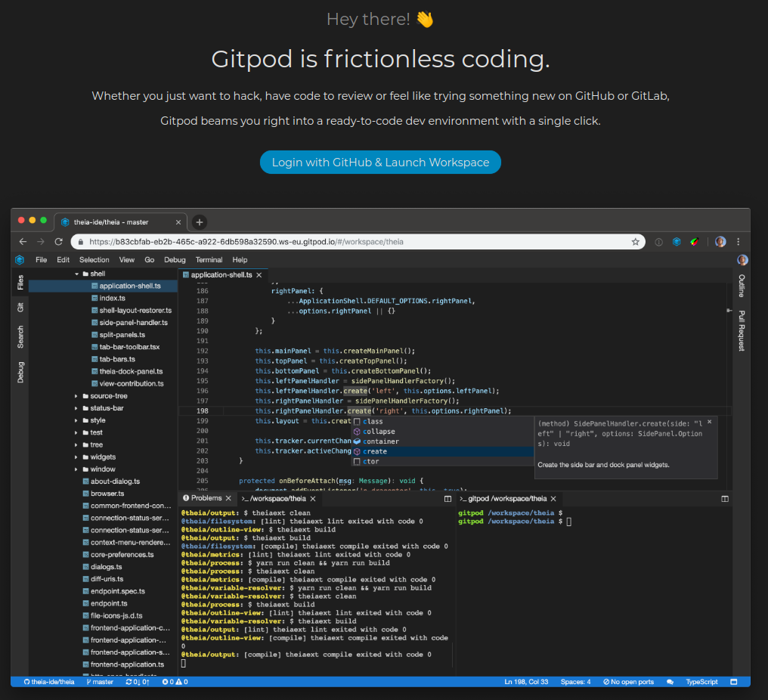Open the Debug view

(20, 370)
